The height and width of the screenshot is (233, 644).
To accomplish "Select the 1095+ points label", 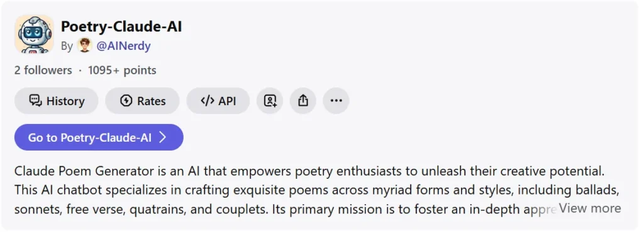I will 122,71.
